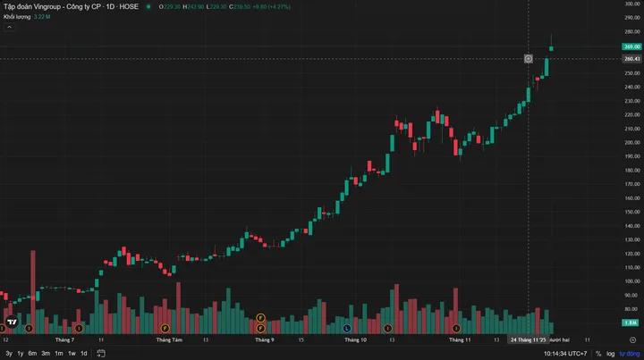Click the Khối lượng volume indicator label

tap(17, 17)
